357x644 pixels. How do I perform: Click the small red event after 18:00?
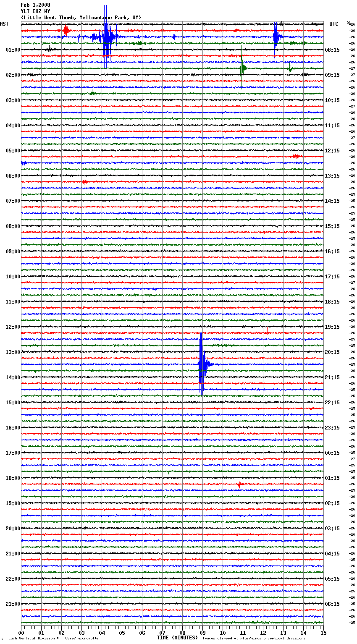point(240,484)
